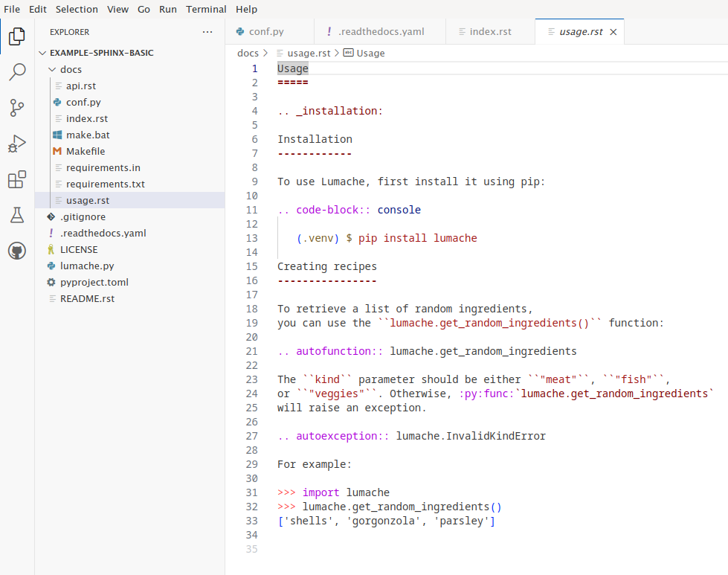Open the Selection menu
The height and width of the screenshot is (575, 728).
tap(77, 9)
